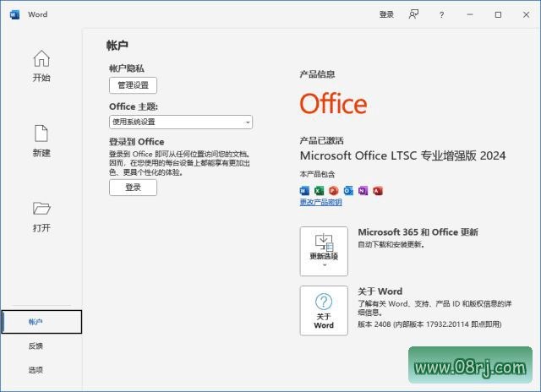
Task: Select the 帐户 tab in the sidebar
Action: (41, 322)
